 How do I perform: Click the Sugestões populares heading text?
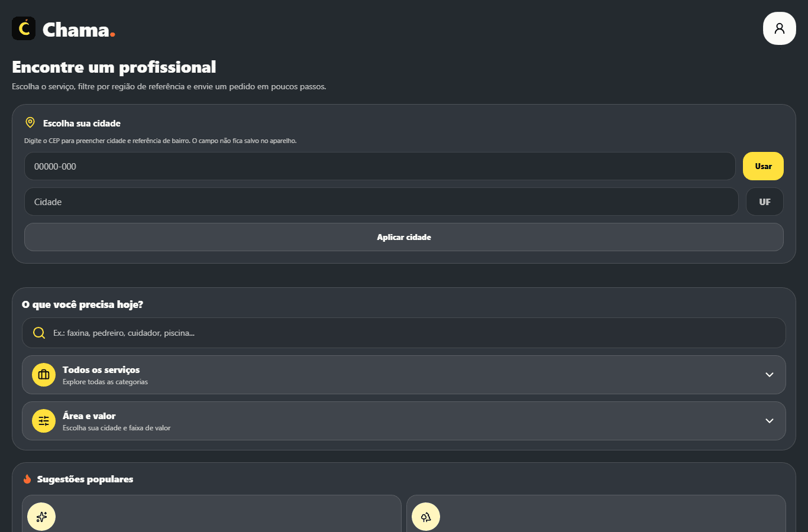85,479
